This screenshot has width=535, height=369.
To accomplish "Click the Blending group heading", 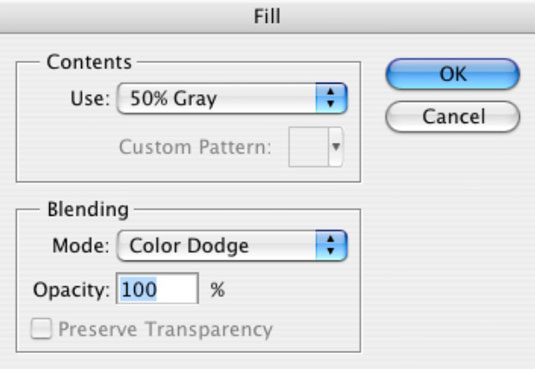I will [88, 209].
